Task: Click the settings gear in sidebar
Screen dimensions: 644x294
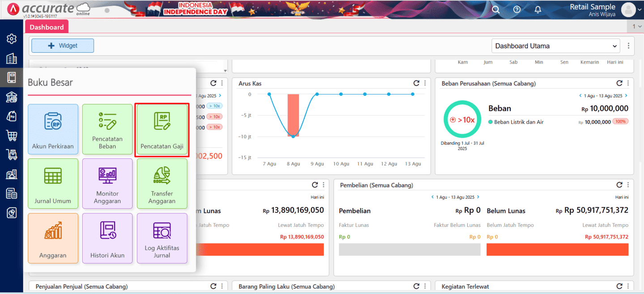Action: 12,39
